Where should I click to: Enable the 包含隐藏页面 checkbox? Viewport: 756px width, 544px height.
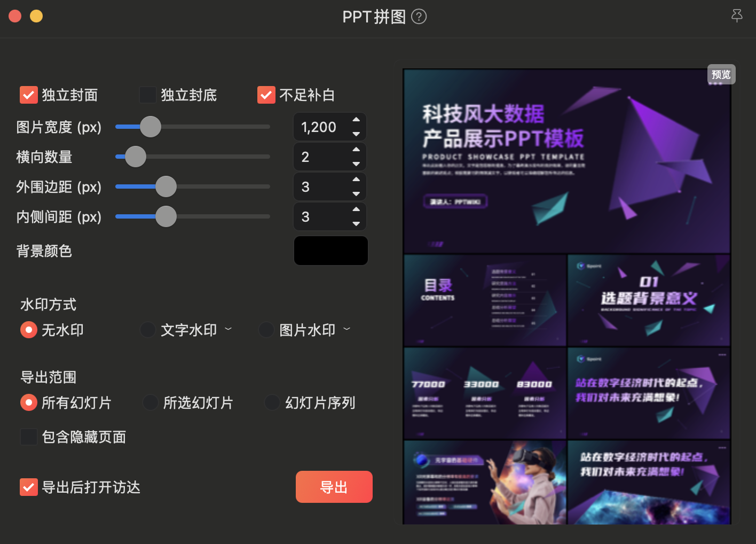click(29, 437)
